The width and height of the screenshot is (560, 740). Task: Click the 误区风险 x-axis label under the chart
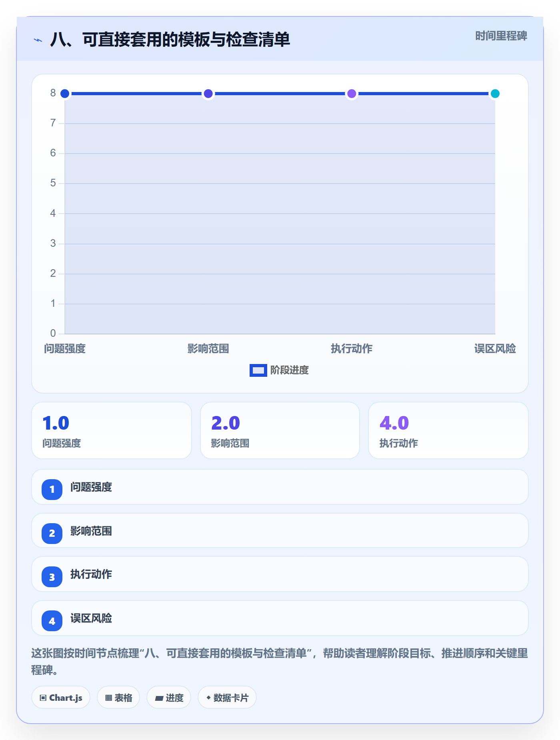[495, 349]
